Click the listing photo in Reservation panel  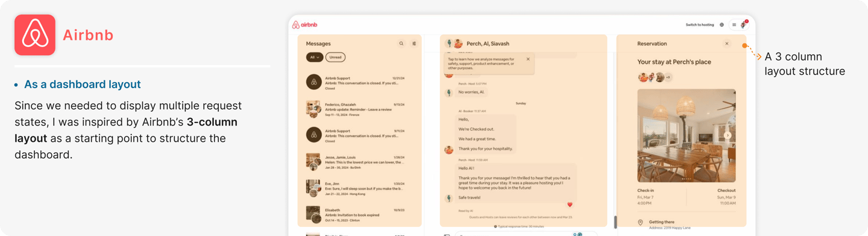pyautogui.click(x=687, y=136)
